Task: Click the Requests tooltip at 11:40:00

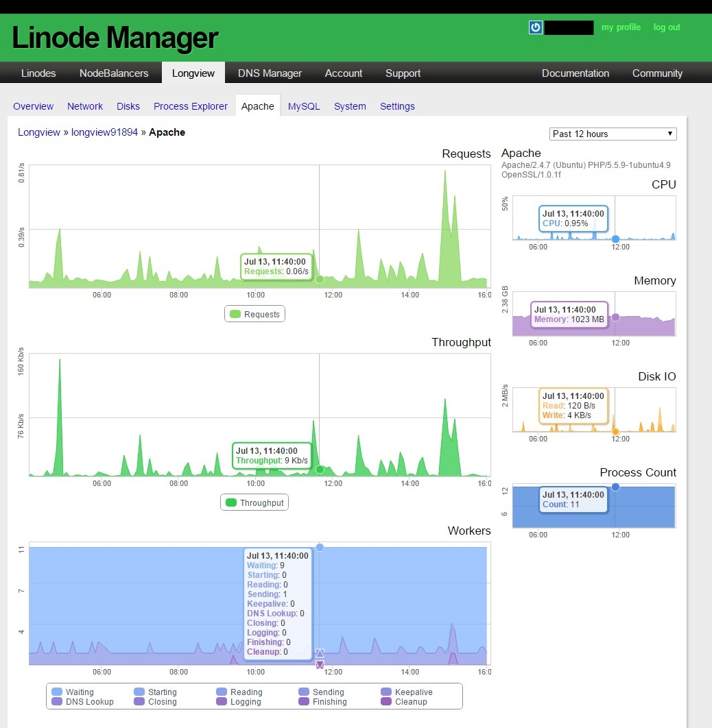Action: (x=276, y=267)
